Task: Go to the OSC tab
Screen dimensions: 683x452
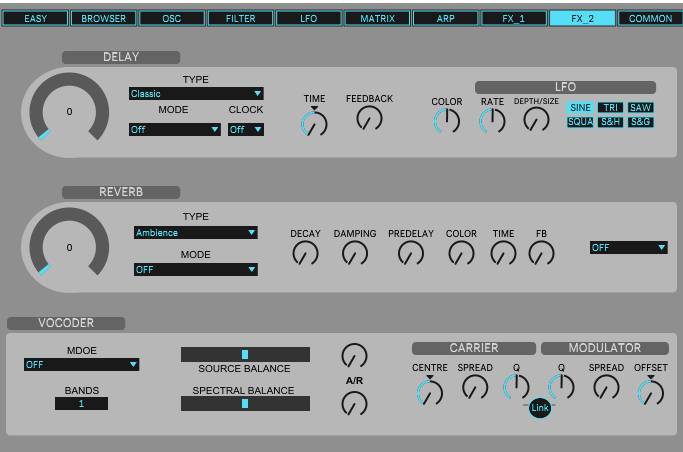Action: click(172, 19)
